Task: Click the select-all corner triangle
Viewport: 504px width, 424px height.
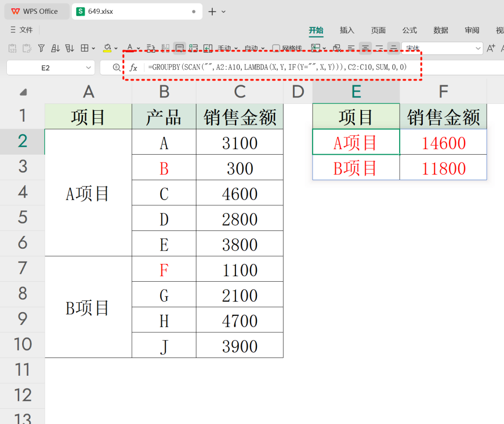Action: coord(23,92)
